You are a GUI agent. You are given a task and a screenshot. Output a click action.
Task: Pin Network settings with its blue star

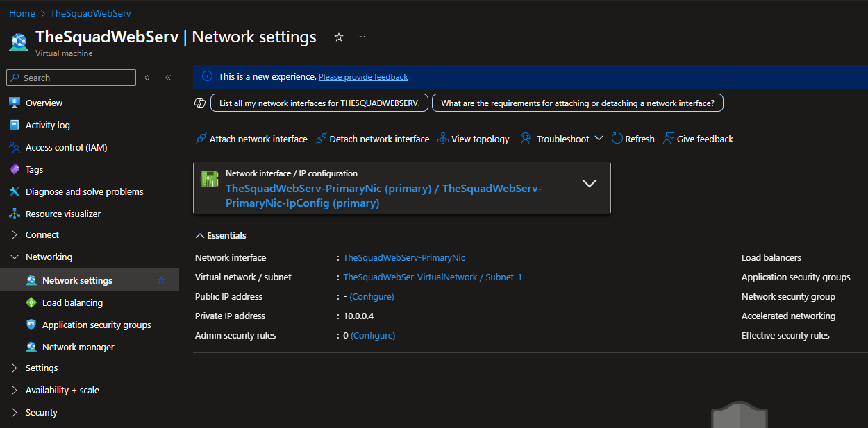[161, 280]
